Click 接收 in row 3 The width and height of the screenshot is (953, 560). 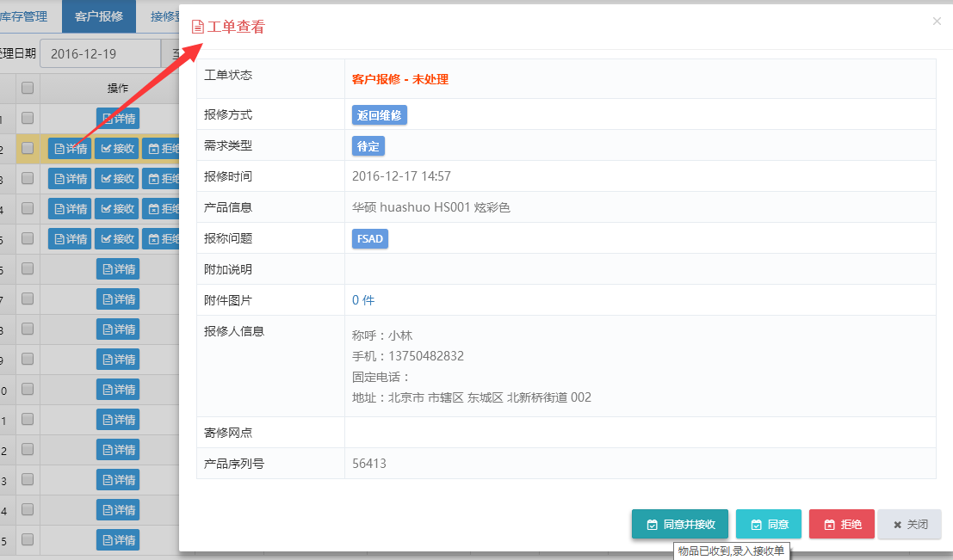click(117, 179)
